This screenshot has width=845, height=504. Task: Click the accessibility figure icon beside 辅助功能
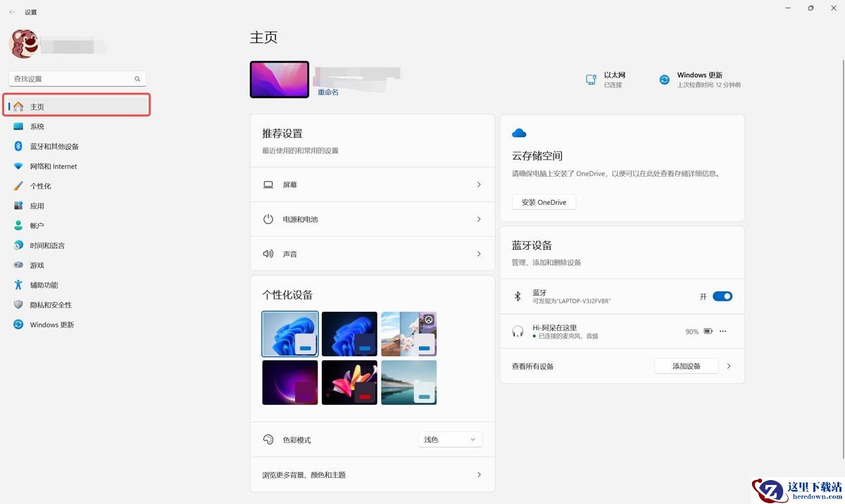(18, 285)
